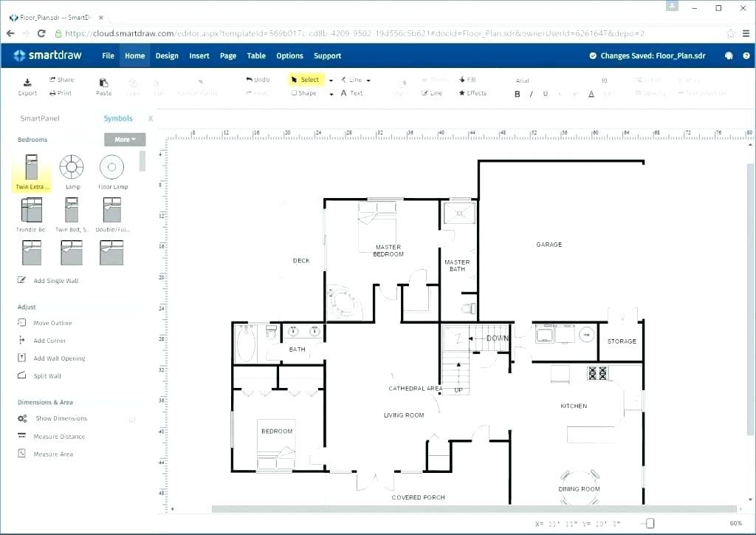Click the Export icon

[x=27, y=84]
